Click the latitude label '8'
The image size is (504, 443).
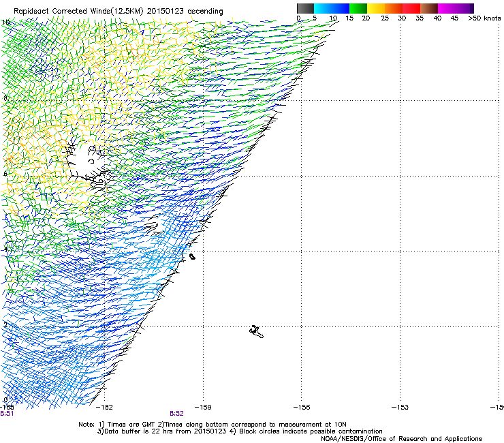pyautogui.click(x=5, y=98)
